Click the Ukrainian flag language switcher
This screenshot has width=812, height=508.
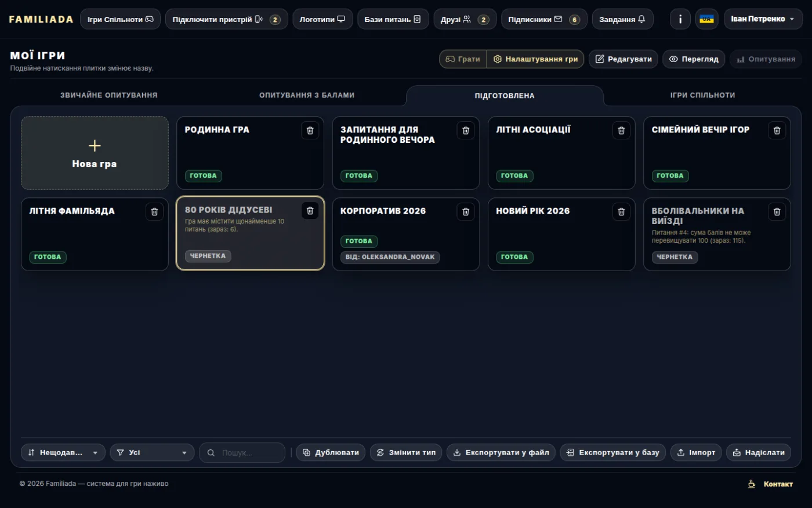tap(707, 19)
